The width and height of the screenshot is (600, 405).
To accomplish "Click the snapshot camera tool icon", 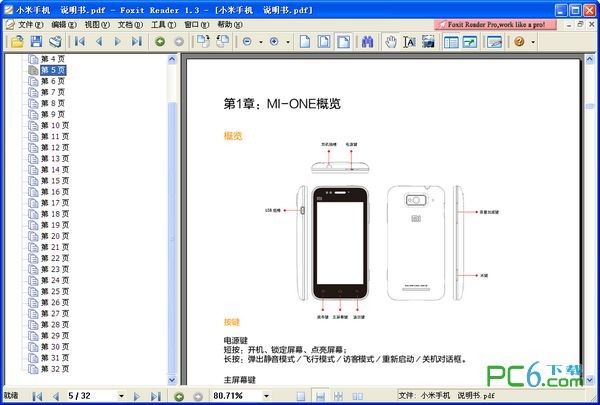I will point(428,41).
